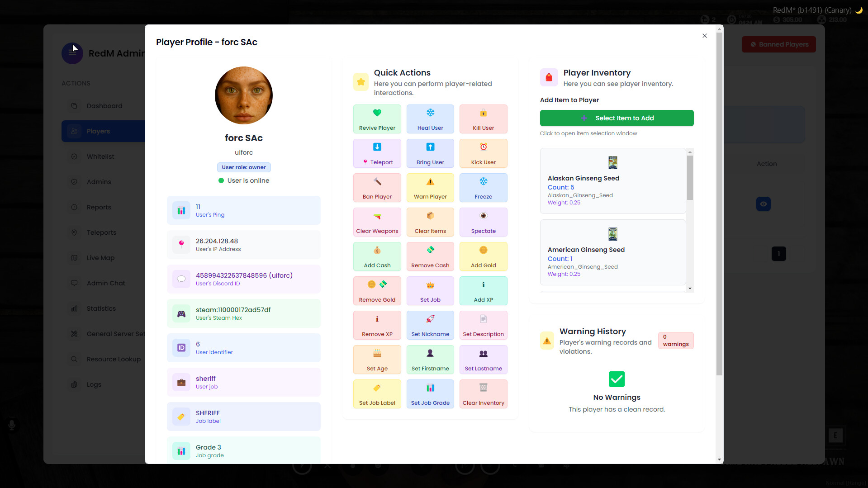Click the profile dialog scrollbar thumb
Screen dimensions: 868x488
tap(720, 204)
